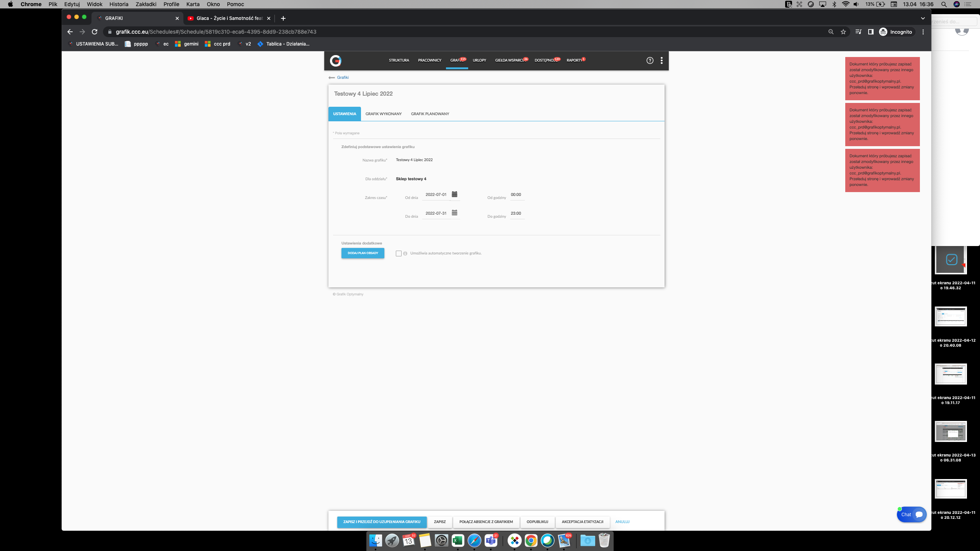Switch to the Grafik Wykonany tab

[383, 114]
